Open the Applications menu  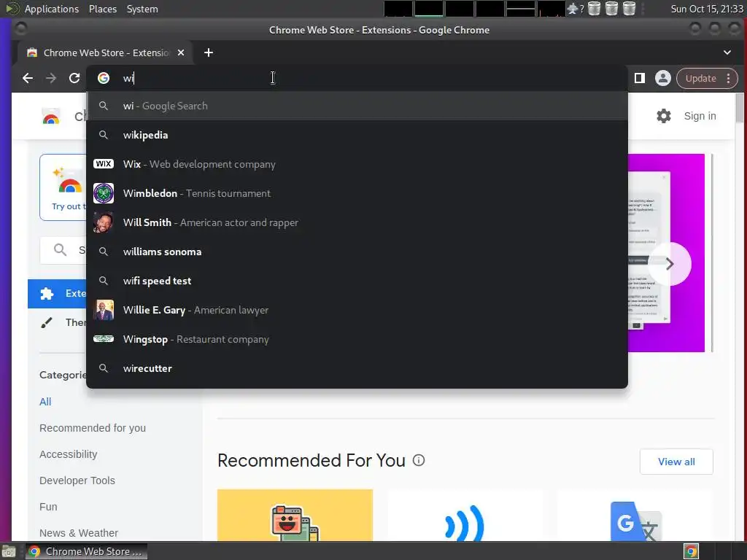click(52, 9)
